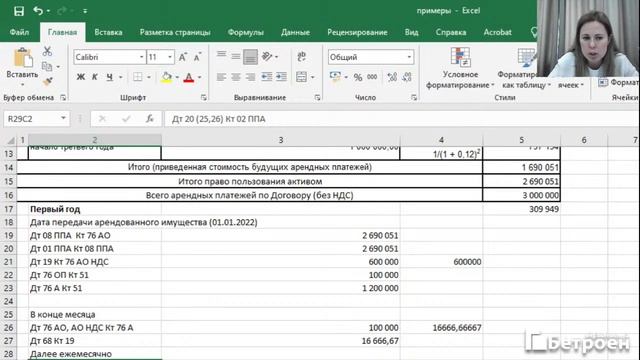
Task: Toggle bold Ж formatting
Action: tap(81, 77)
